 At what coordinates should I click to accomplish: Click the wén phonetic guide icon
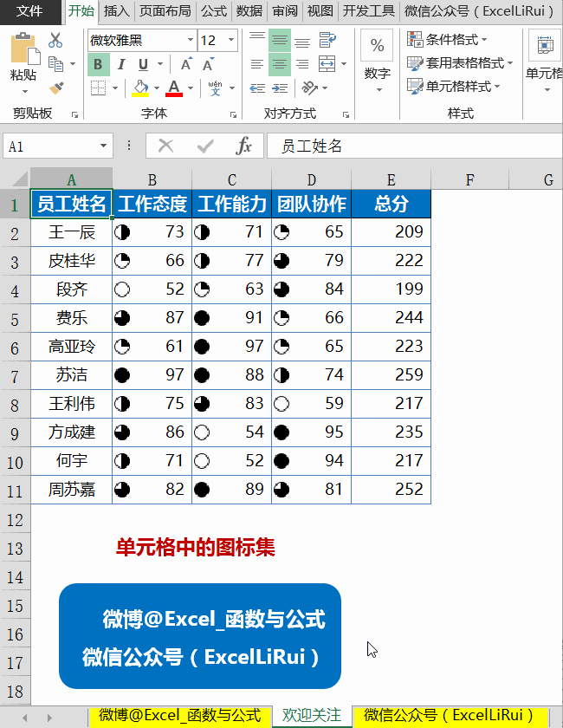click(215, 88)
